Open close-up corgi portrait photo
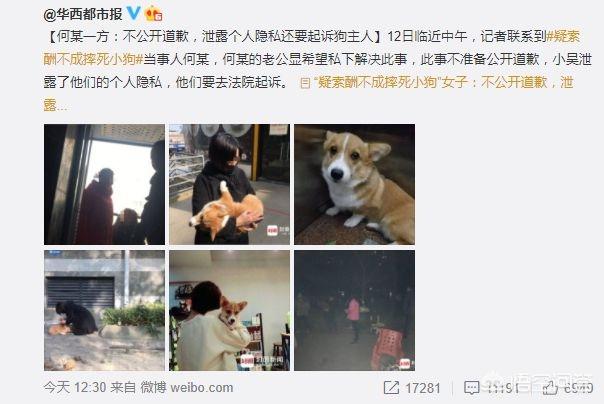604x404 pixels. (354, 184)
